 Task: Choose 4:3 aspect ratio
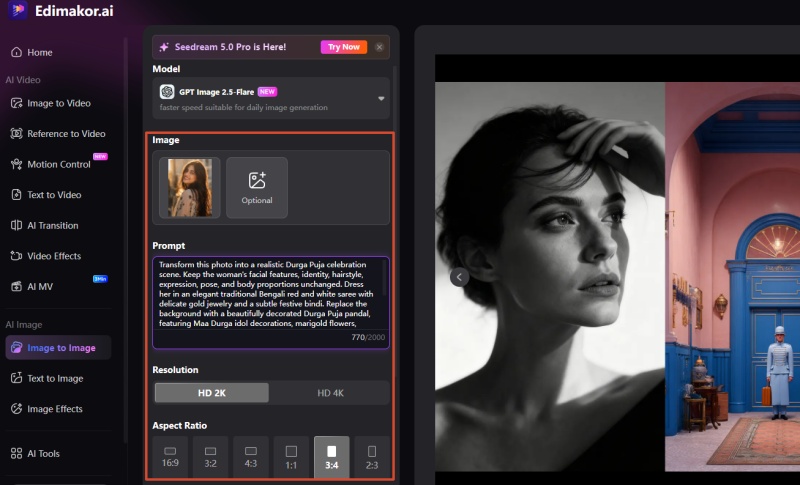tap(251, 456)
